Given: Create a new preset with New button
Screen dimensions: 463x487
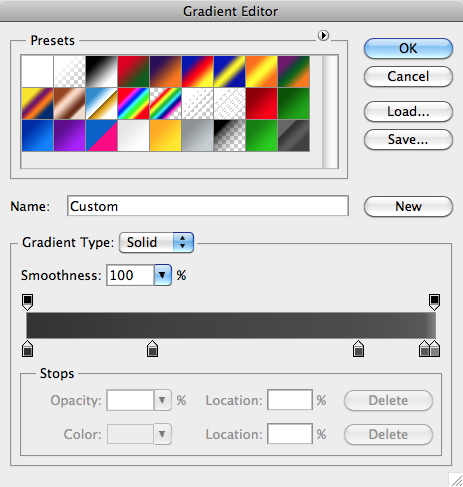Looking at the screenshot, I should 408,207.
